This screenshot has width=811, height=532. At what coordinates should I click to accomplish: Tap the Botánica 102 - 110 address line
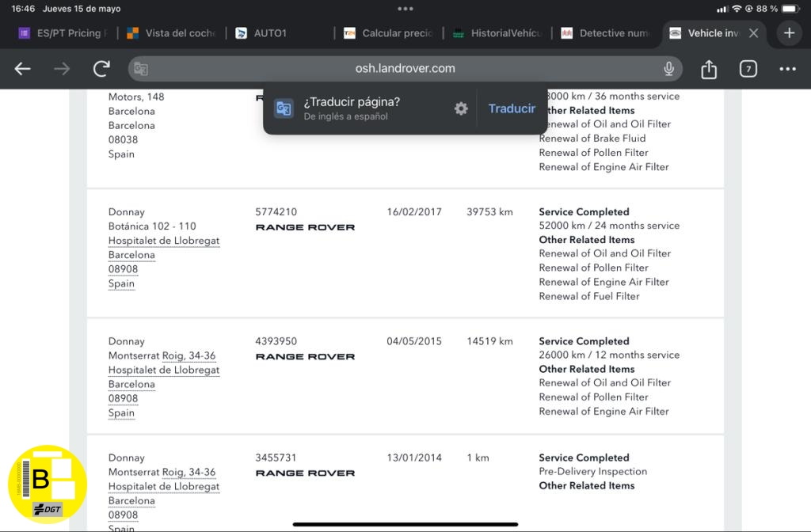(x=152, y=226)
